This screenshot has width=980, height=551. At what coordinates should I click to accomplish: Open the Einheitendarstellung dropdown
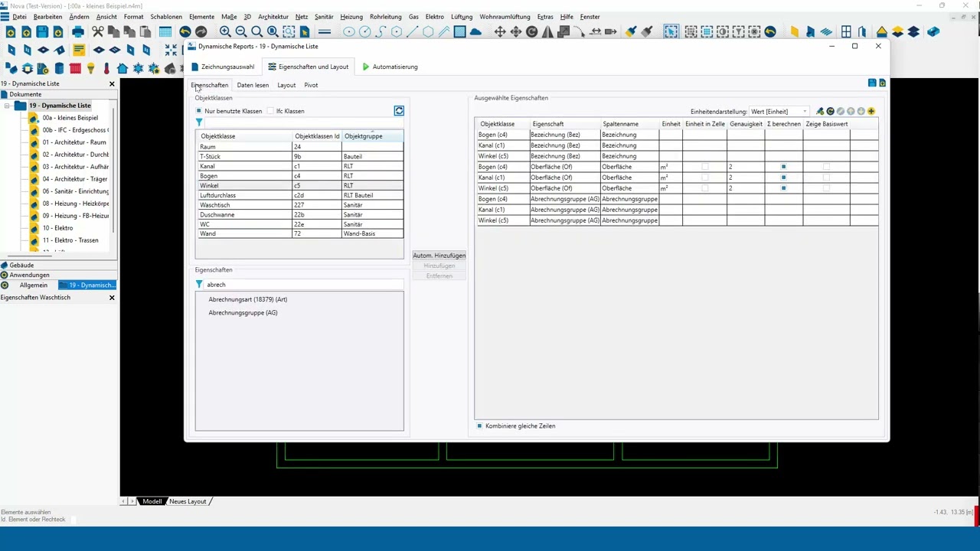click(x=779, y=112)
